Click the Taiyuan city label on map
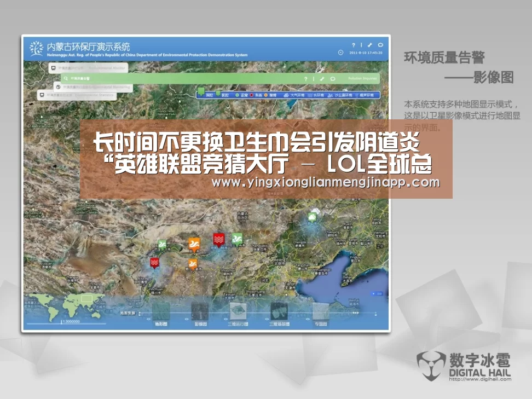The image size is (532, 399). (229, 296)
